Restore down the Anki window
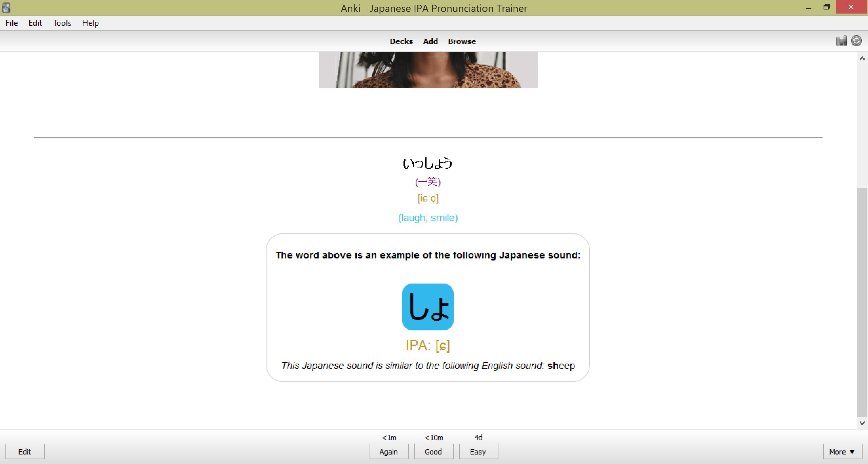Image resolution: width=868 pixels, height=464 pixels. click(826, 7)
